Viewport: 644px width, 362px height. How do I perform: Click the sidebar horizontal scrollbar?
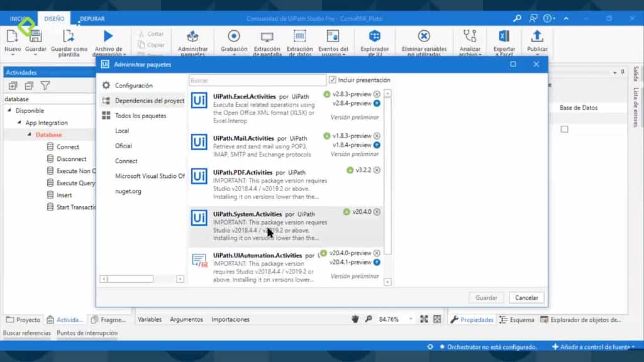point(131,279)
